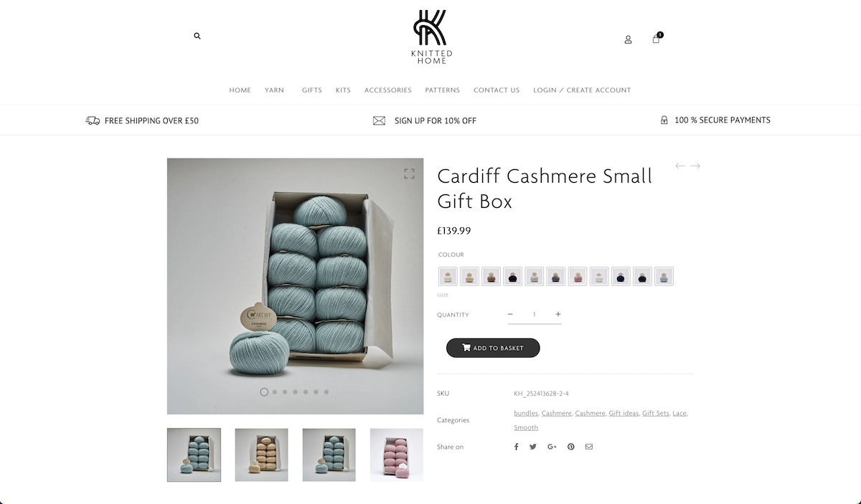Increase quantity with plus button
861x504 pixels.
[x=558, y=314]
